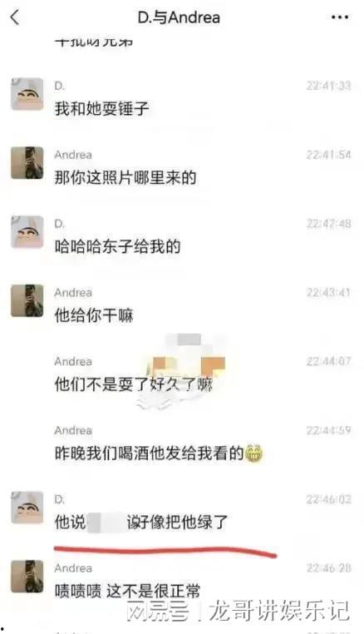Viewport: 364px width, 634px height.
Task: Select the message 哈哈哈东子给我的
Action: point(117,246)
